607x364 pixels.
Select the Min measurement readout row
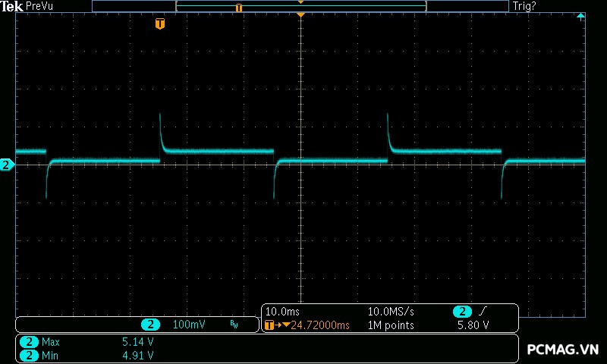(90, 355)
